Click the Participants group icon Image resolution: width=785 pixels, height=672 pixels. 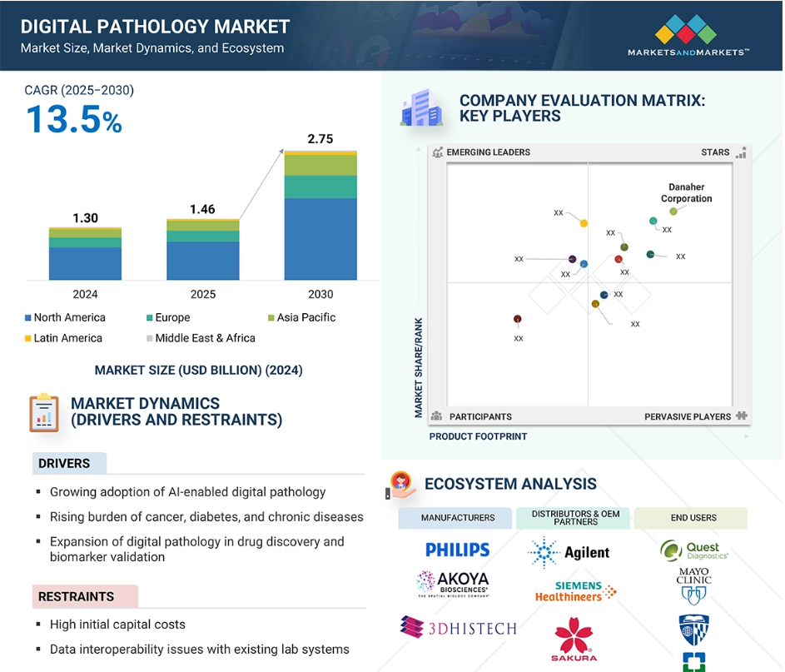pos(436,416)
